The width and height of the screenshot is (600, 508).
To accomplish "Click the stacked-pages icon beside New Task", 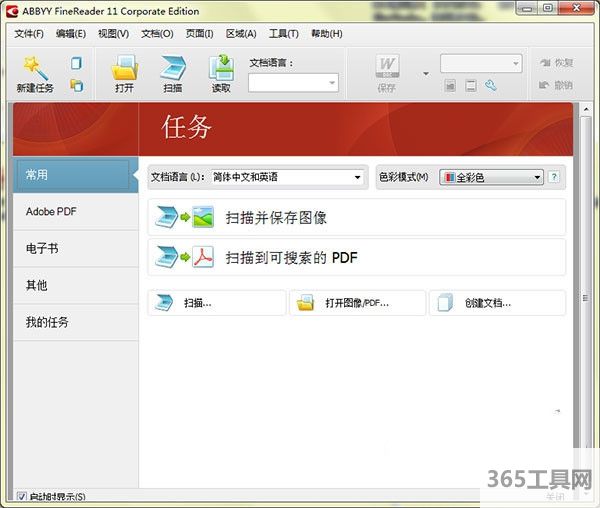I will coord(77,85).
